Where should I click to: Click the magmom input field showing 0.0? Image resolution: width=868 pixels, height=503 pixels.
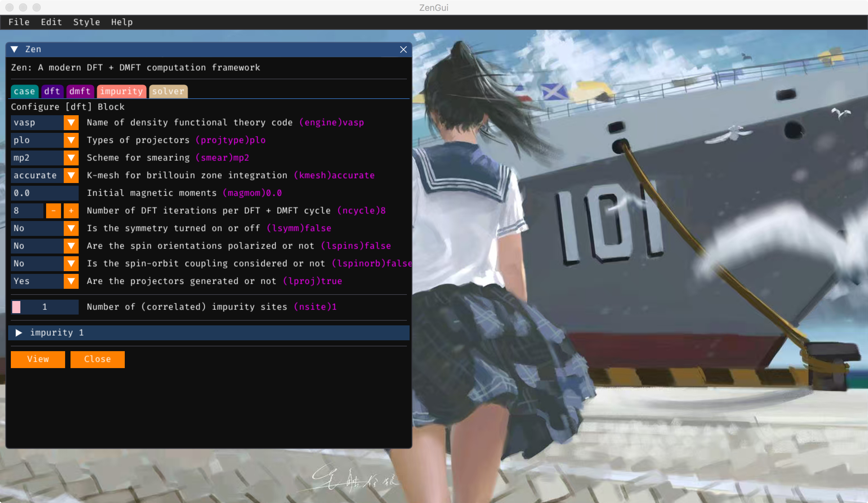pos(45,193)
